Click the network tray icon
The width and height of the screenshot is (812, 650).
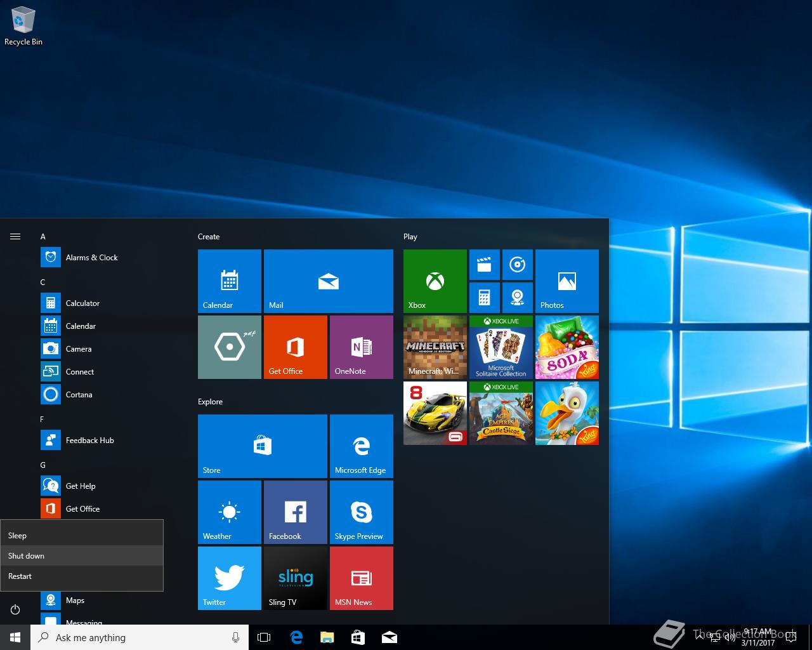click(x=716, y=637)
